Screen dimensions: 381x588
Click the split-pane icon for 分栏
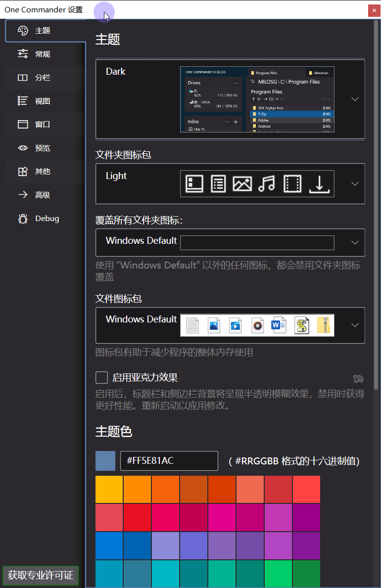[x=23, y=78]
